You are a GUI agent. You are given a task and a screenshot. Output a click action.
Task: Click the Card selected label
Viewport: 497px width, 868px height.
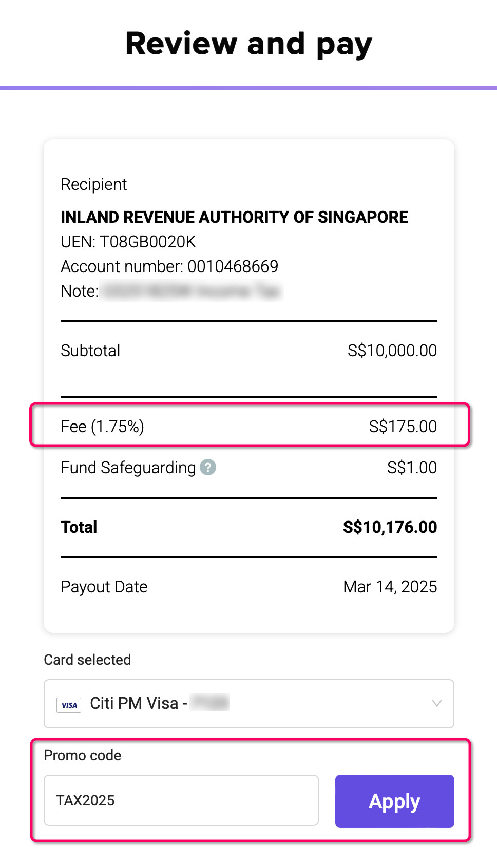click(87, 660)
